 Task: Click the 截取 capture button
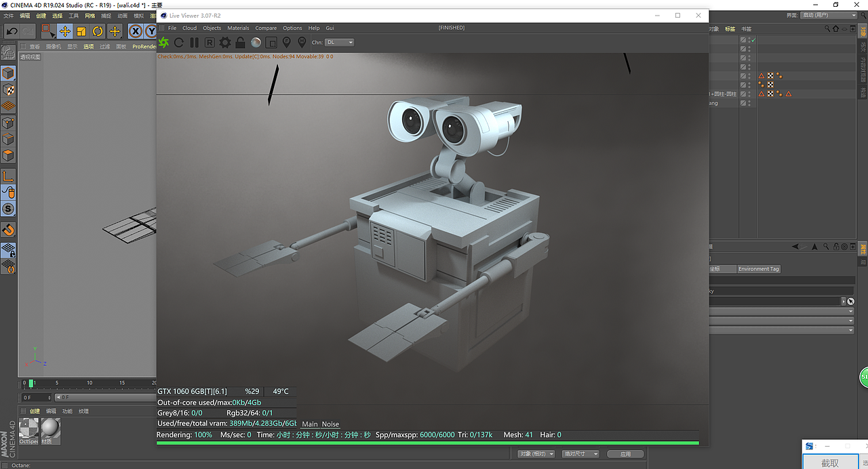(x=830, y=463)
